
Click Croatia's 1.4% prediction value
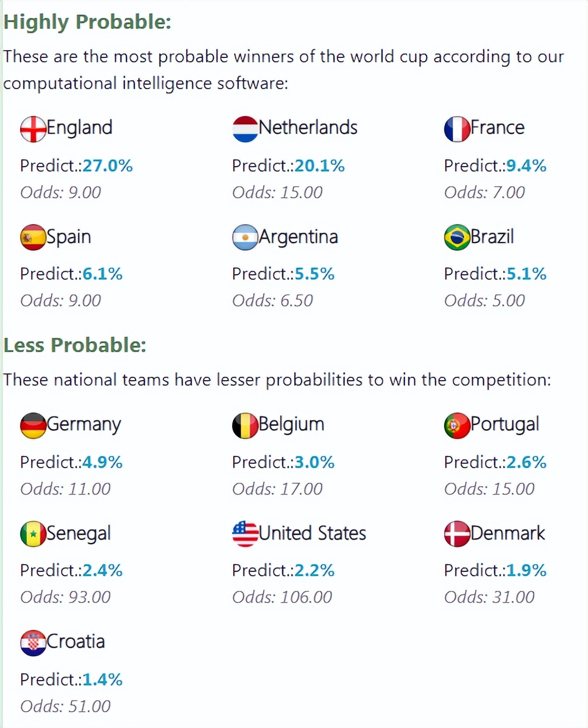(102, 680)
